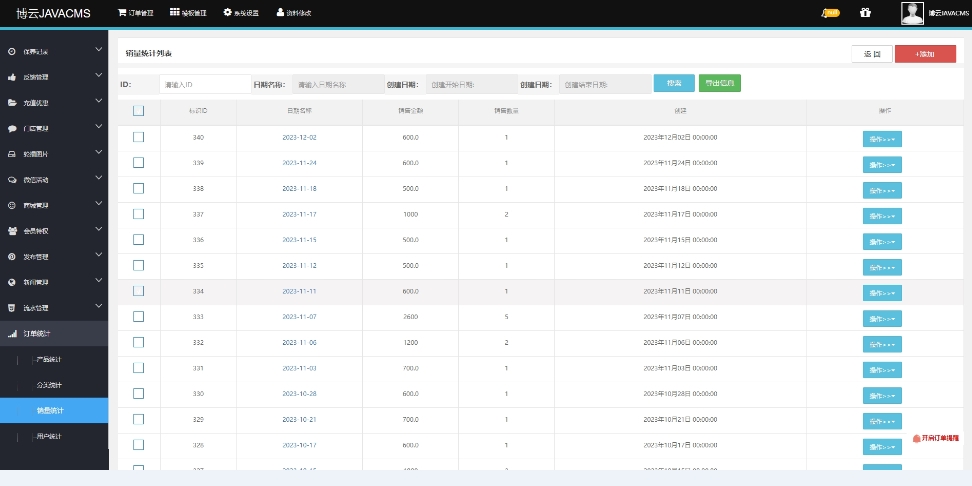The width and height of the screenshot is (972, 486).
Task: Open the action dropdown for row 340
Action: coord(882,138)
